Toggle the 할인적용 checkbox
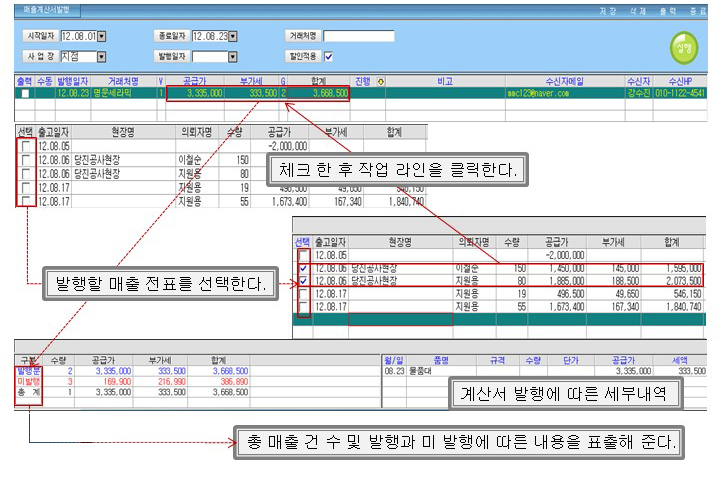The image size is (720, 495). click(328, 56)
